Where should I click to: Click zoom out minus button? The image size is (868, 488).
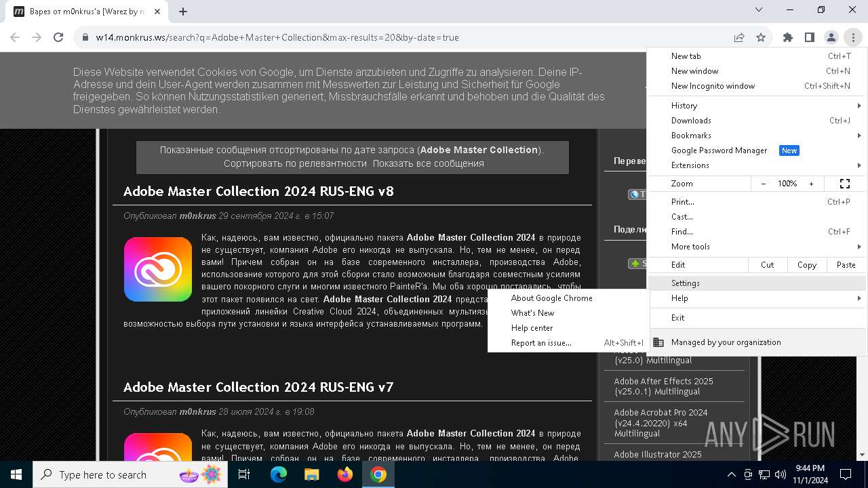(x=764, y=184)
